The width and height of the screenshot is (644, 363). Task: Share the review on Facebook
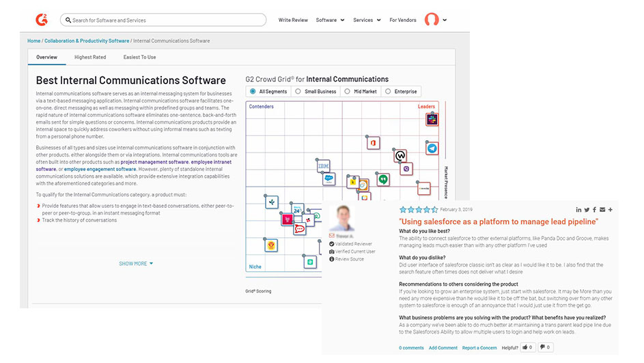coord(594,210)
